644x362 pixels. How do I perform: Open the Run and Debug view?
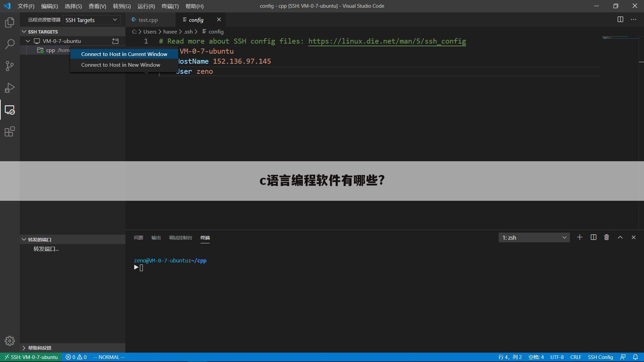click(x=10, y=88)
